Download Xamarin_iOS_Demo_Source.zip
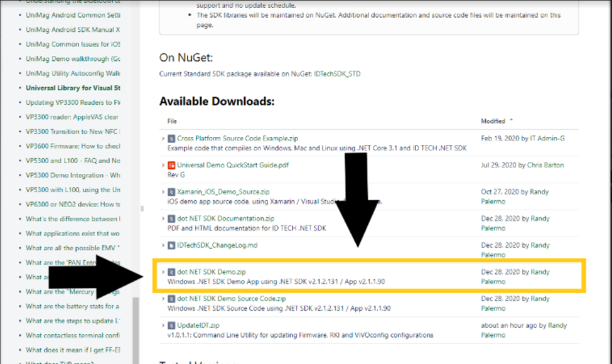This screenshot has height=364, width=612. pyautogui.click(x=223, y=192)
